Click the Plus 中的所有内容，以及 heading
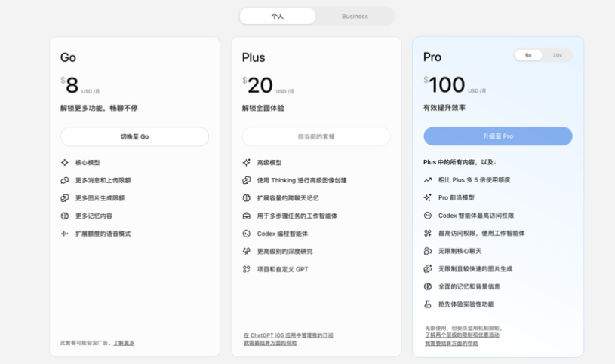This screenshot has width=615, height=364. point(460,162)
